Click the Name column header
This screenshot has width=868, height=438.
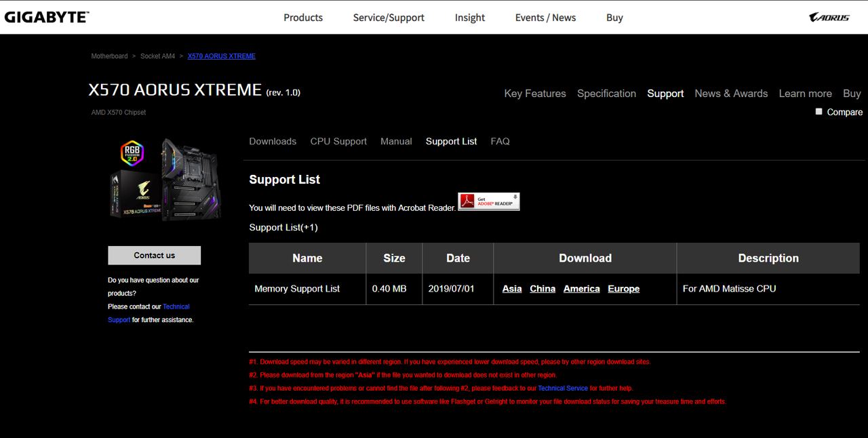[307, 258]
